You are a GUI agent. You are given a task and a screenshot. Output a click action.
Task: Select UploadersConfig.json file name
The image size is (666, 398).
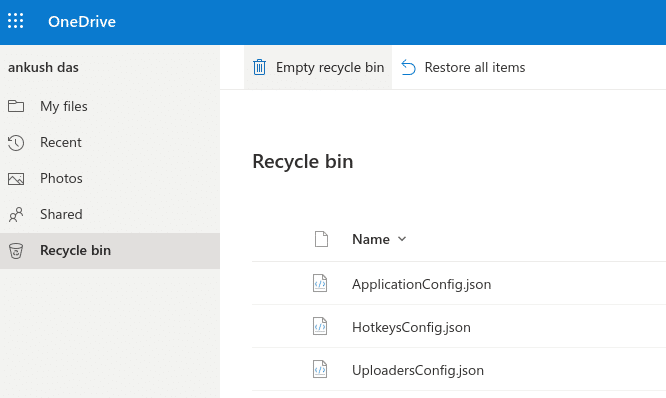click(x=418, y=370)
